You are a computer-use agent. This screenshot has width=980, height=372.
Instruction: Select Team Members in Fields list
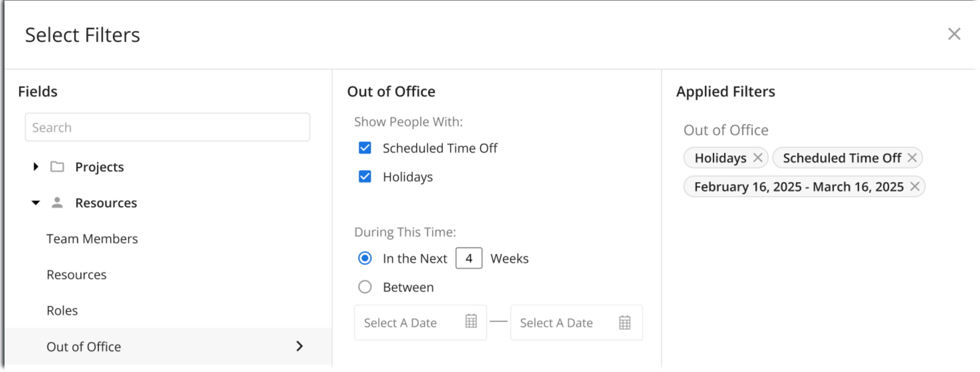[92, 239]
